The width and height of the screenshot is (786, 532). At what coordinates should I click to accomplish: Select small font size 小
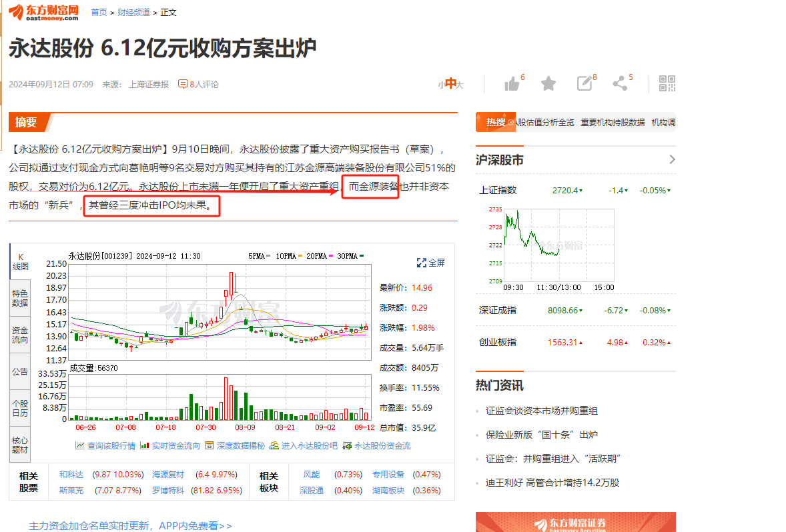[441, 85]
